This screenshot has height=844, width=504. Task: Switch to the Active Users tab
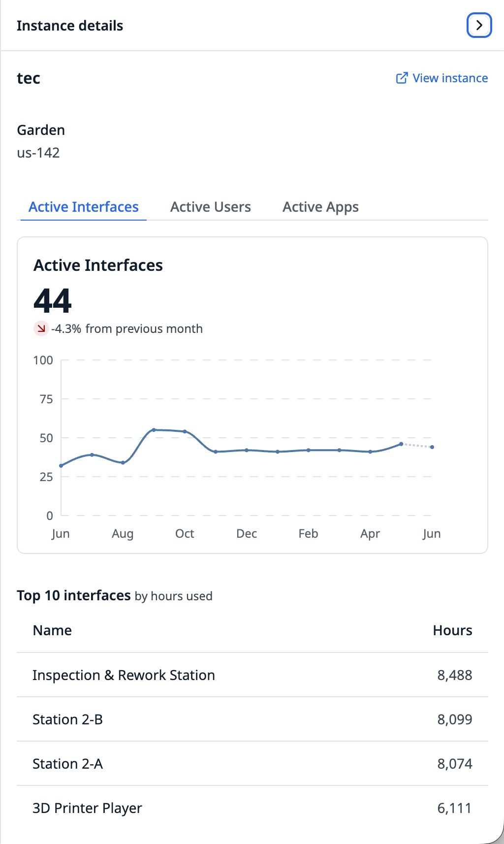[211, 207]
